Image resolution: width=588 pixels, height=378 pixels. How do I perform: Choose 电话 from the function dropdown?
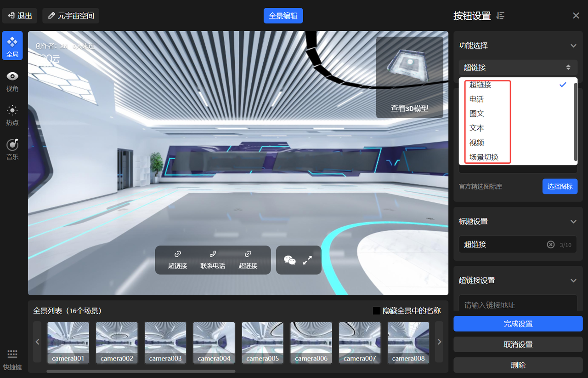477,99
